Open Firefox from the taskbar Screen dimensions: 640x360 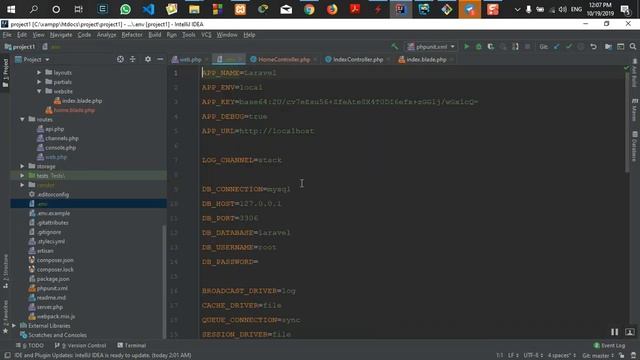point(332,9)
